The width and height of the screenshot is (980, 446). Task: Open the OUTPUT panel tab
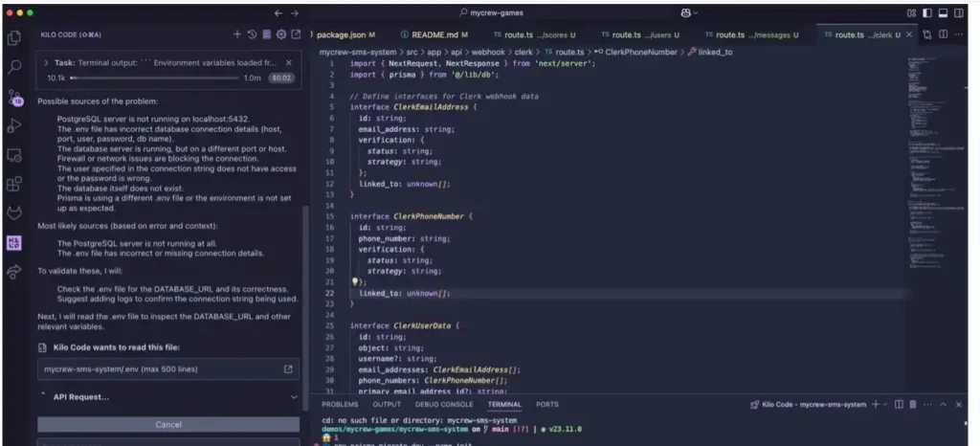coord(387,404)
